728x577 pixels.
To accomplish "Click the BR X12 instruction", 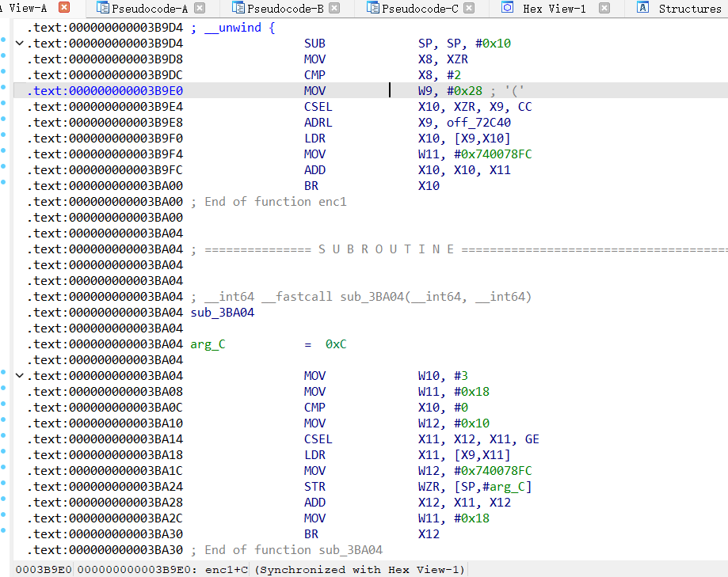I will click(x=372, y=534).
